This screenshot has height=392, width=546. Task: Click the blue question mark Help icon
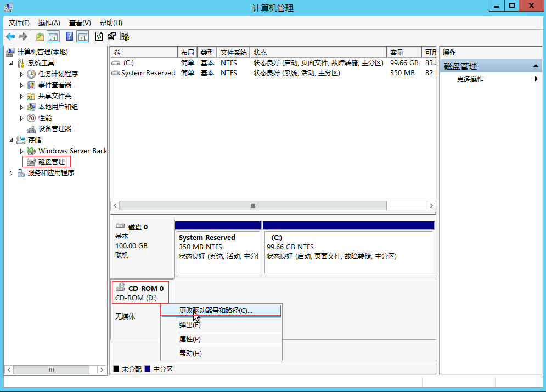point(69,36)
